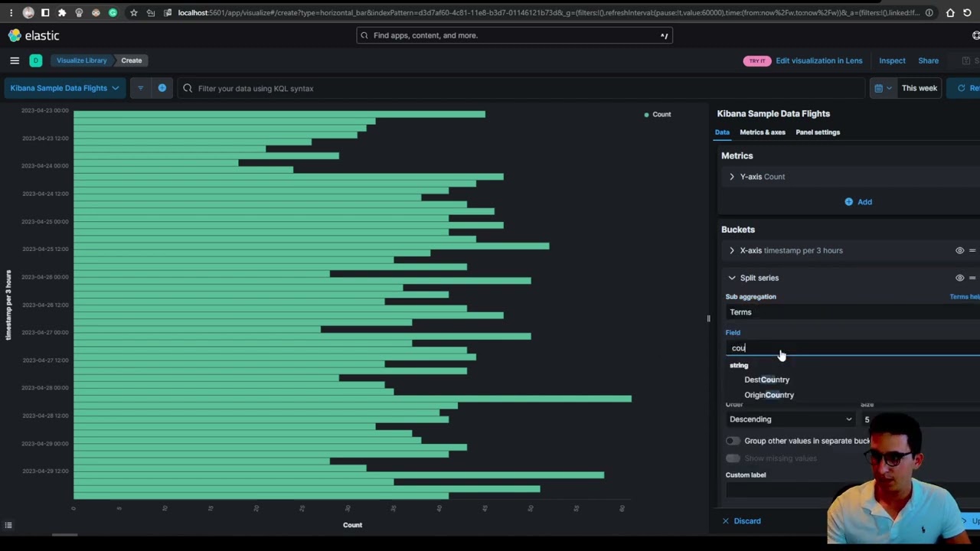This screenshot has width=980, height=551.
Task: Open the filter options menu icon
Action: [x=140, y=88]
